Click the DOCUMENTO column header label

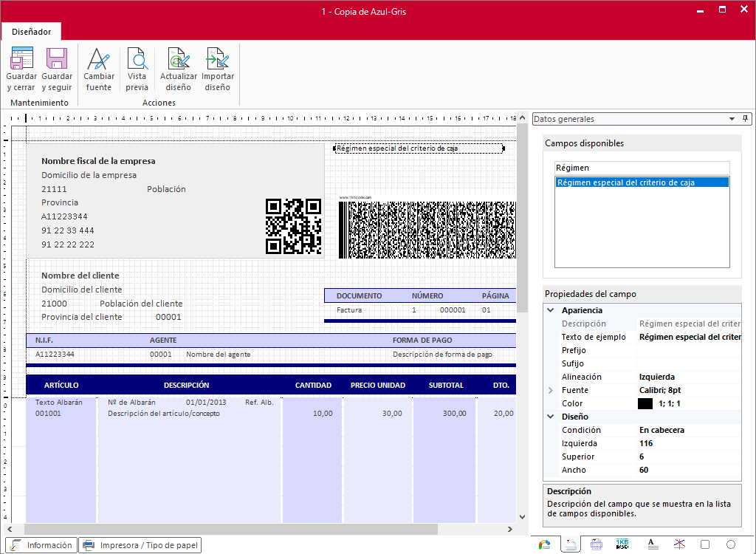tap(360, 295)
